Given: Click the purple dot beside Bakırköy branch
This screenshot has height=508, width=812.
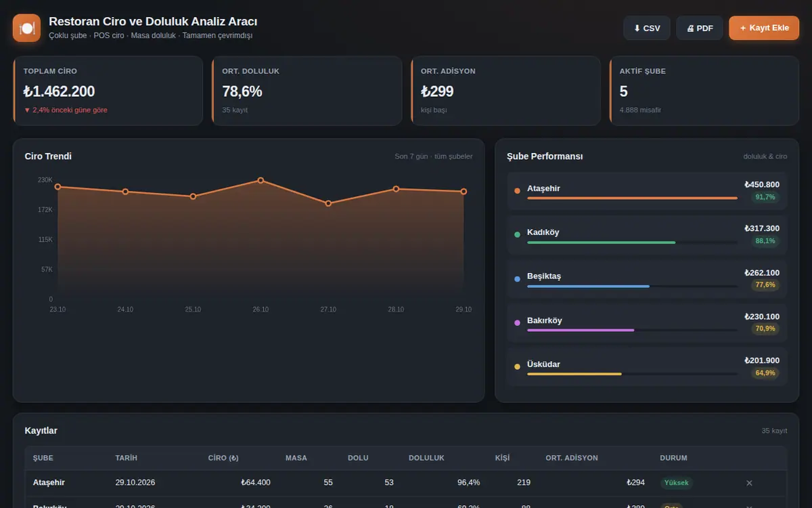Looking at the screenshot, I should tap(518, 322).
